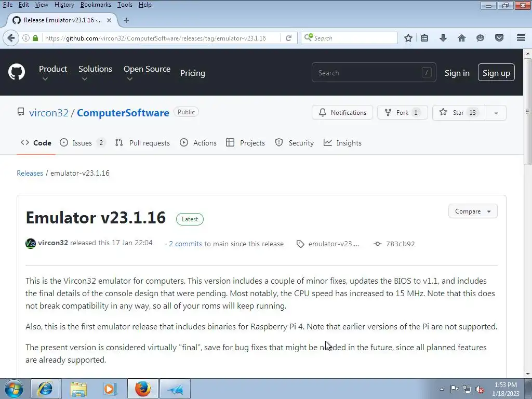532x399 pixels.
Task: Open the Action Center flag tray icon
Action: [x=454, y=389]
